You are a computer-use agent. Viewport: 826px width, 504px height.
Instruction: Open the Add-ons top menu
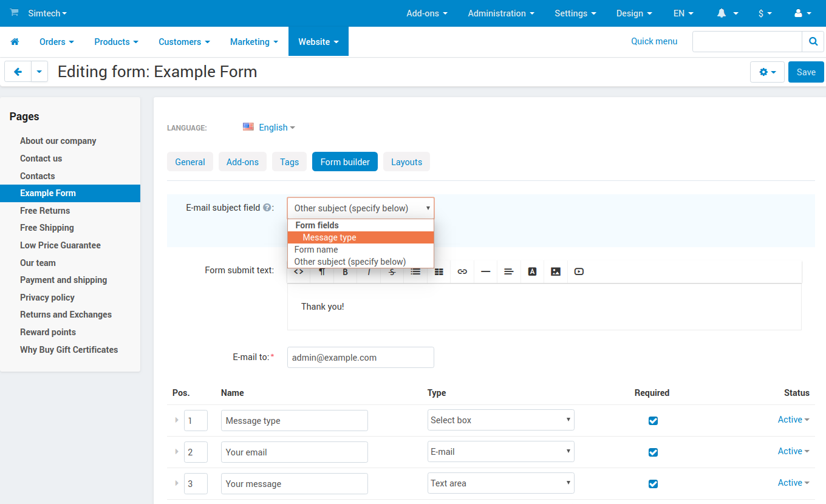427,13
